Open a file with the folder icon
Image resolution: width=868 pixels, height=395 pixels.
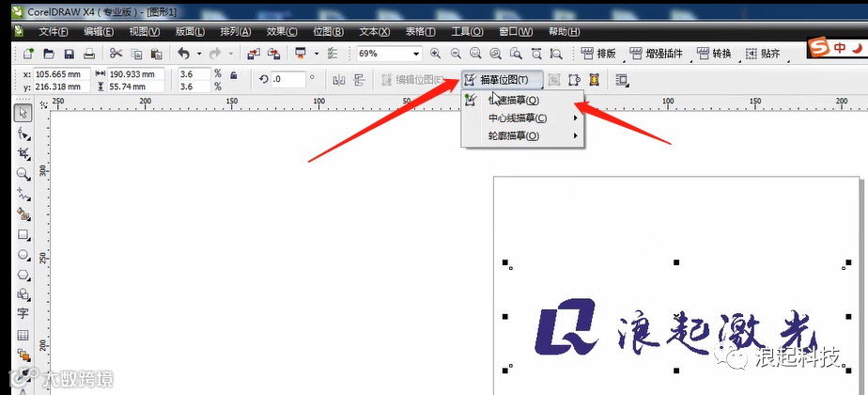[49, 54]
